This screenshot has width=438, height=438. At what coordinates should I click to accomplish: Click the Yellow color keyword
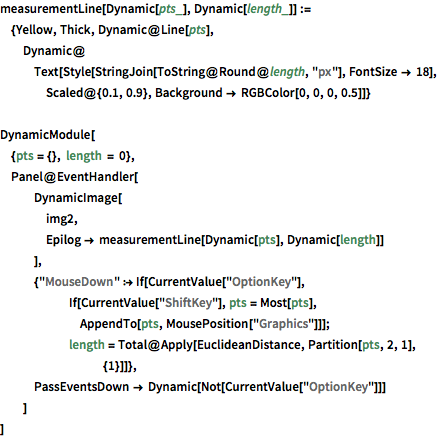point(34,30)
